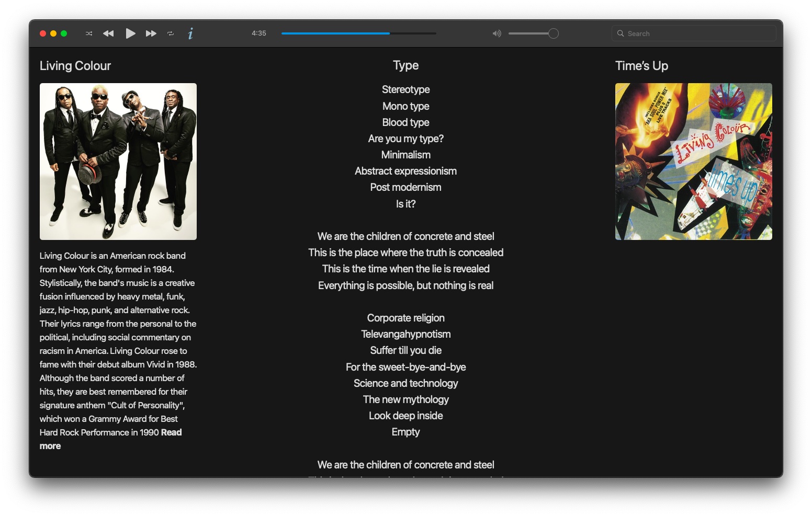Click the song progress bar
Image resolution: width=812 pixels, height=516 pixels.
(x=359, y=33)
